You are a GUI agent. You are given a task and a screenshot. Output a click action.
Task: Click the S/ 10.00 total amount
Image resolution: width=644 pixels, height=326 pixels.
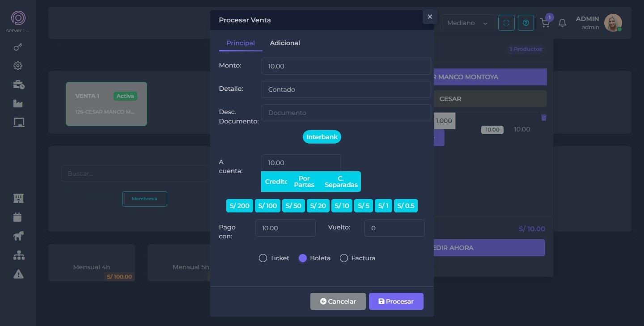point(532,229)
